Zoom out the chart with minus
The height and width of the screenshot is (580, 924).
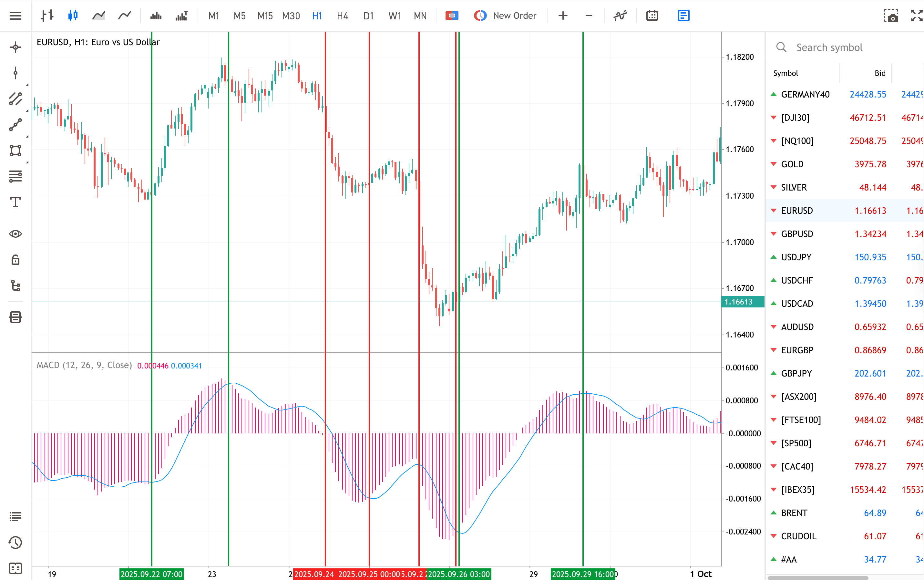pyautogui.click(x=589, y=16)
